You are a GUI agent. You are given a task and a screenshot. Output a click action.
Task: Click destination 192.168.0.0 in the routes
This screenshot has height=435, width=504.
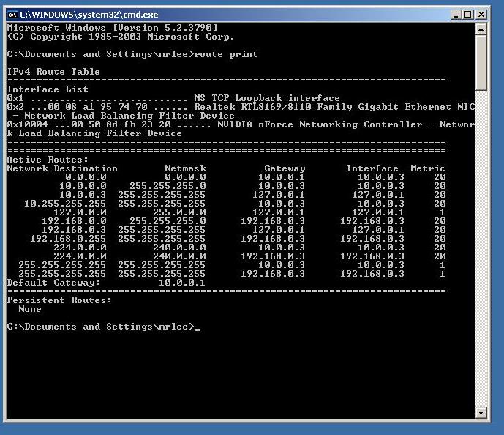point(75,221)
